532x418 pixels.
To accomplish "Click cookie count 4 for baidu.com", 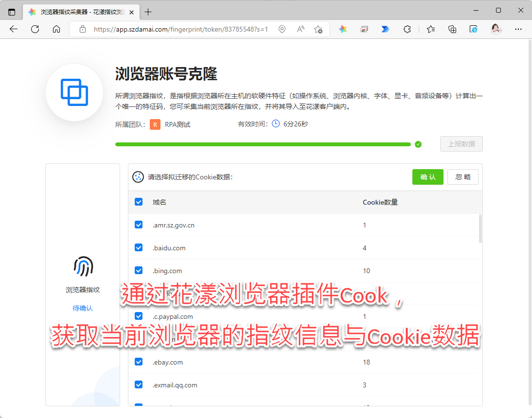I will click(x=364, y=248).
